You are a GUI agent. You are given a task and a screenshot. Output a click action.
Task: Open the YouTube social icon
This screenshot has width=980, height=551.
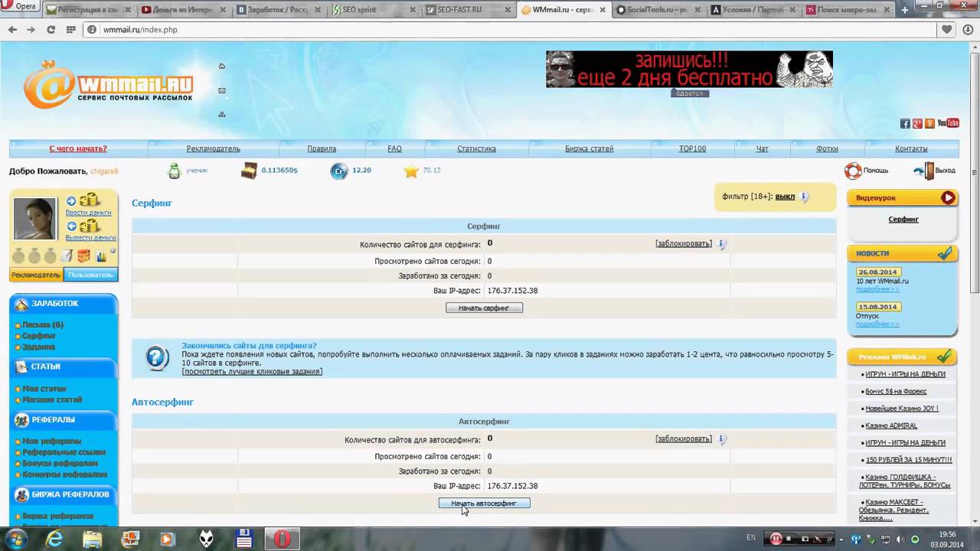[x=948, y=123]
